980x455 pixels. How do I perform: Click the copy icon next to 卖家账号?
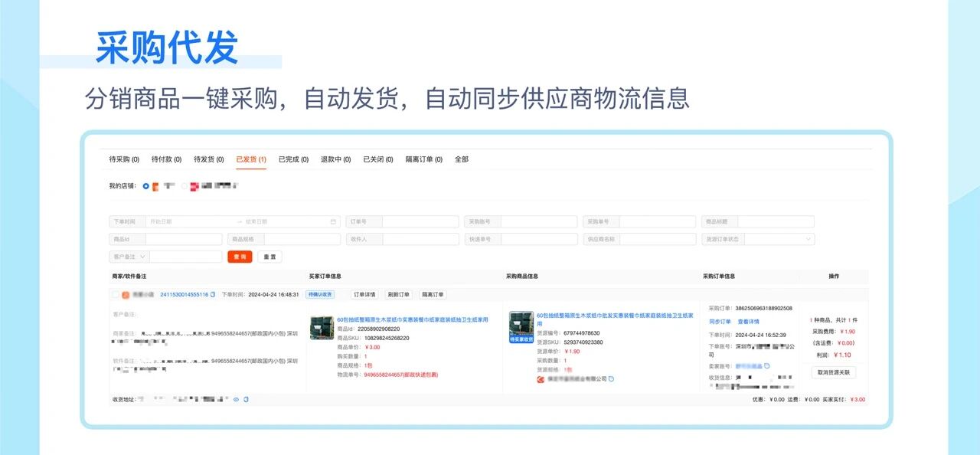click(766, 366)
